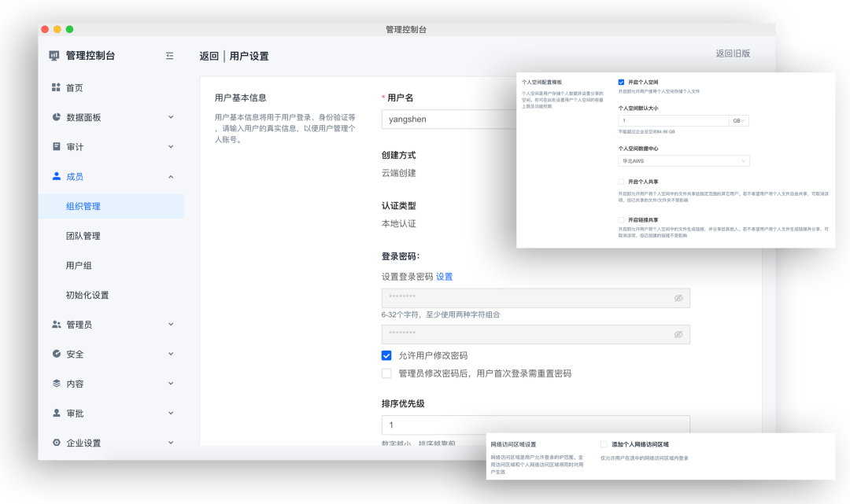Open 个人空间数据中心 华北AWS dropdown
Image resolution: width=850 pixels, height=504 pixels.
[x=684, y=160]
